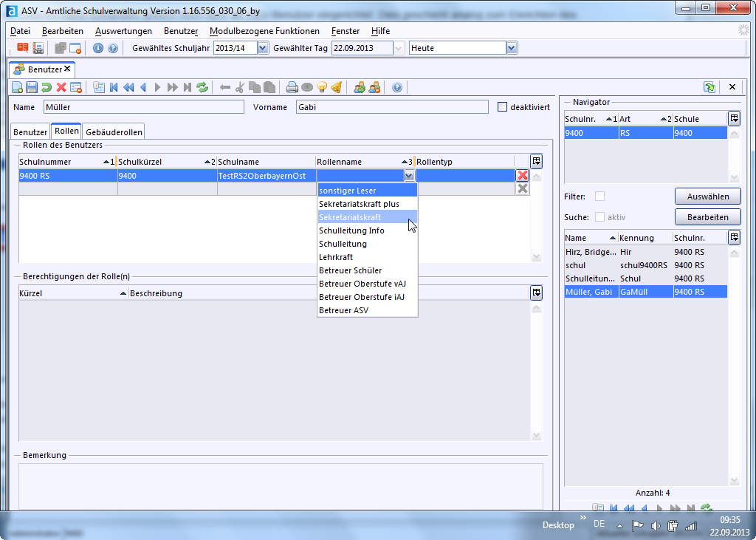Select 'Schulleitun...' in the Navigator user list

[x=645, y=278]
